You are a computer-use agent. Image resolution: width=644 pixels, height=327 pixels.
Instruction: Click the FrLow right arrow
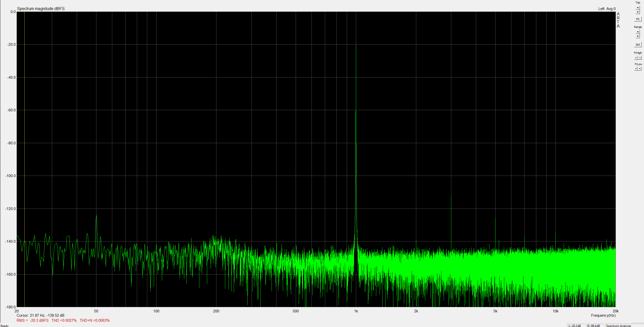click(x=640, y=69)
